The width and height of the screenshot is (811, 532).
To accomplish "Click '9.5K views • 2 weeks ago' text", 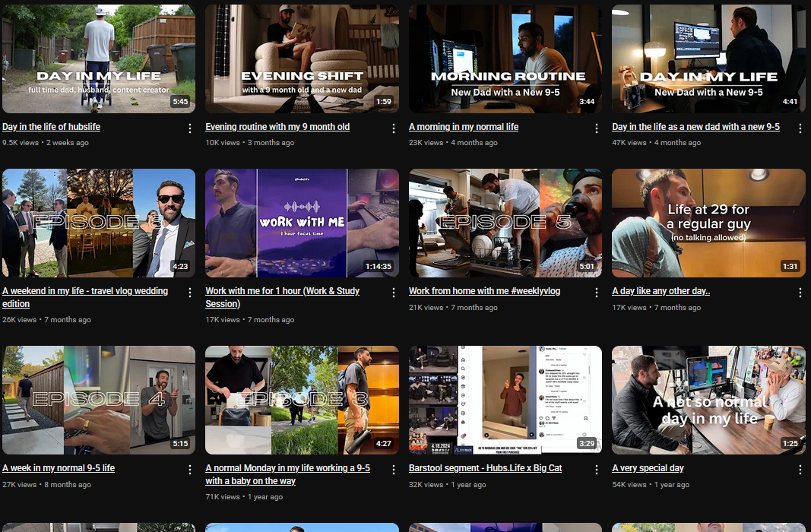I will (46, 143).
